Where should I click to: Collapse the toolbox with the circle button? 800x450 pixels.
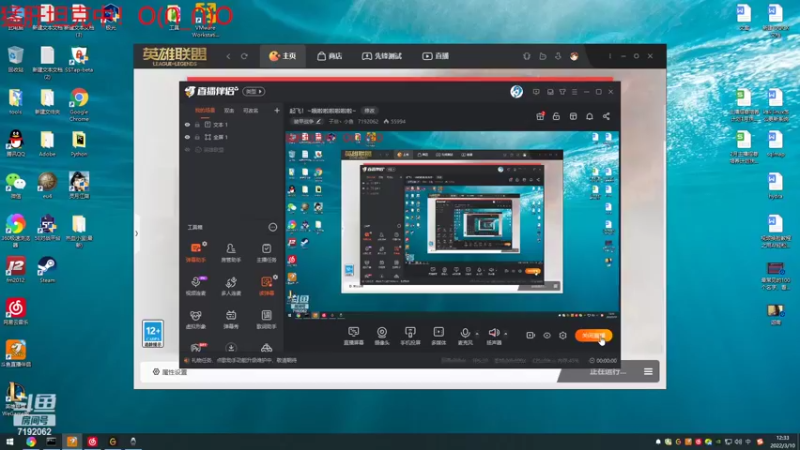coord(272,227)
